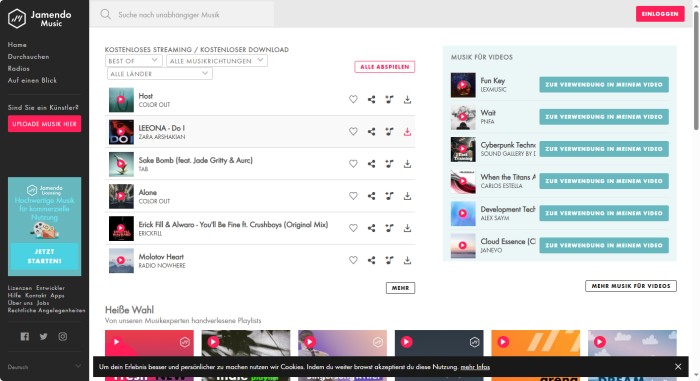The image size is (700, 381).
Task: Open Rechtliche Angelegenheiten link
Action: [46, 310]
